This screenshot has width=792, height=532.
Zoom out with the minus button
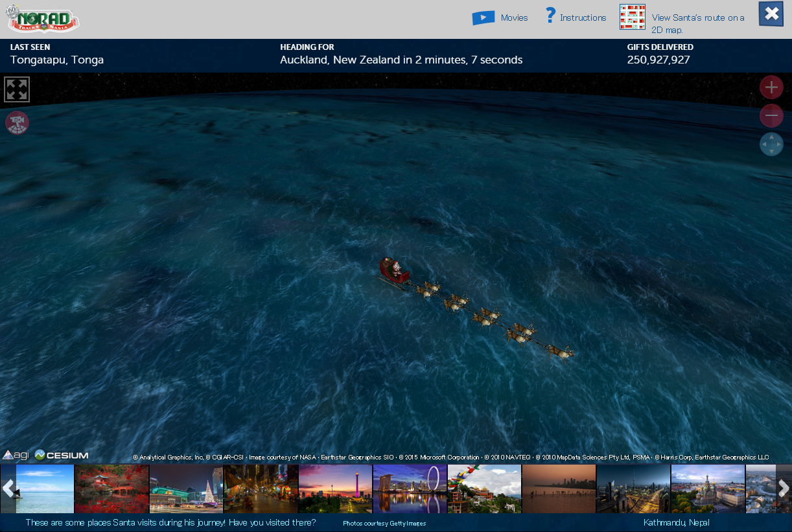[771, 116]
